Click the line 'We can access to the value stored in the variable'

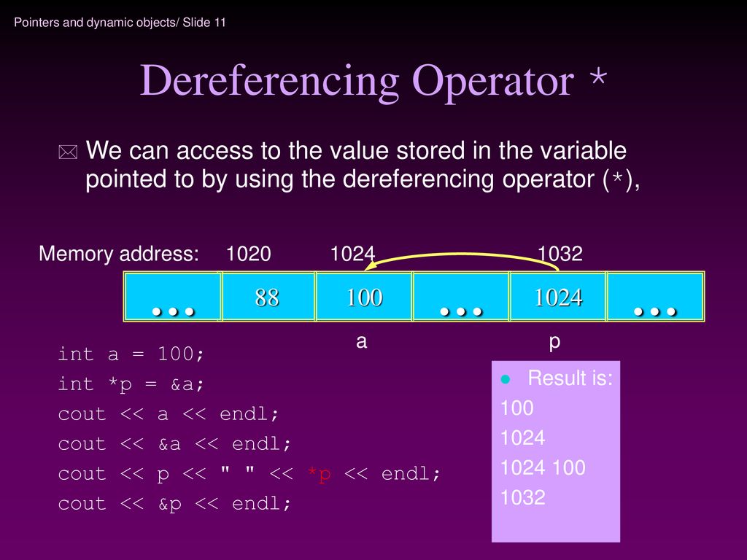356,150
